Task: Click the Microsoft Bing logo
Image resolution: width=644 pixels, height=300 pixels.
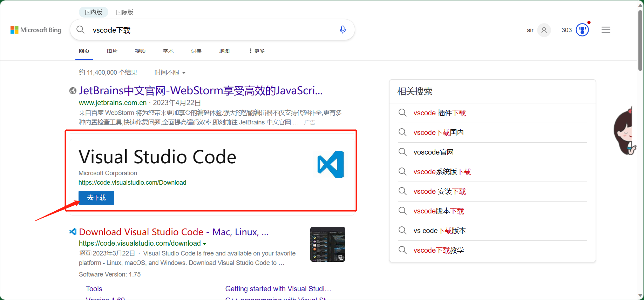Action: pyautogui.click(x=36, y=30)
